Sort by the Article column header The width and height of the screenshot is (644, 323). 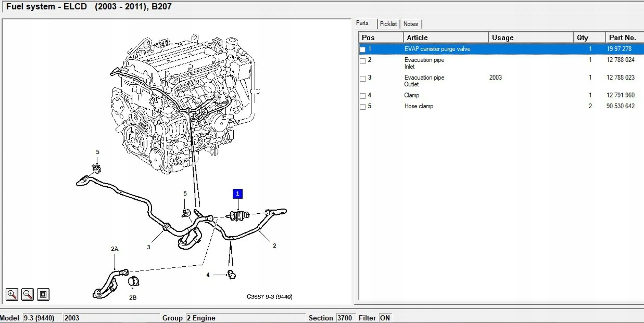[x=446, y=38]
